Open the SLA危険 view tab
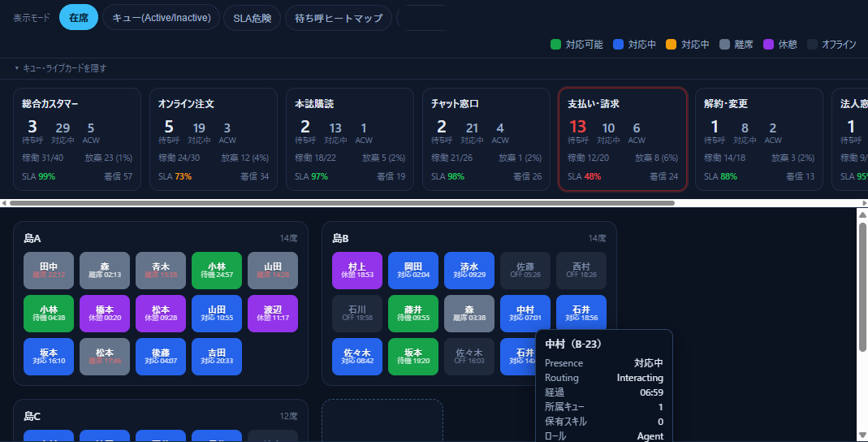The height and width of the screenshot is (442, 868). pos(252,18)
